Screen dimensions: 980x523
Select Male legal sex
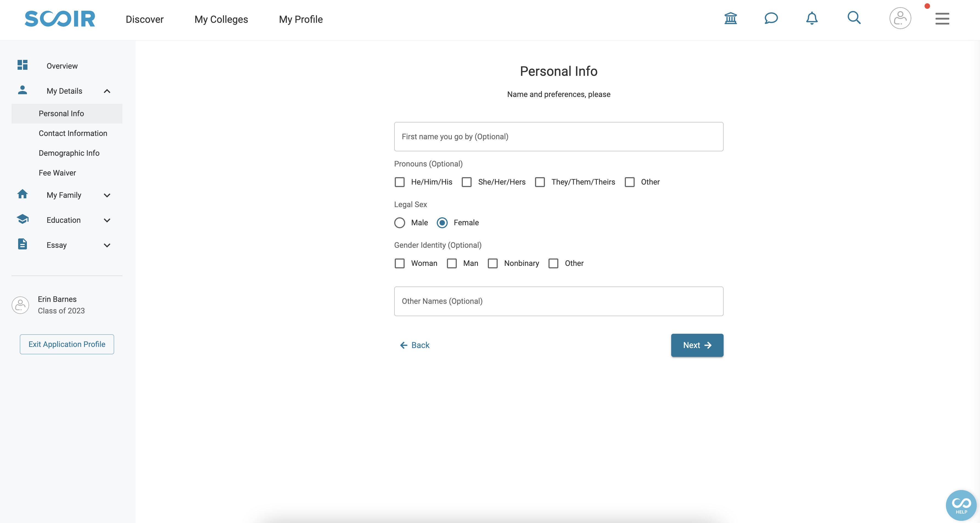pyautogui.click(x=399, y=223)
